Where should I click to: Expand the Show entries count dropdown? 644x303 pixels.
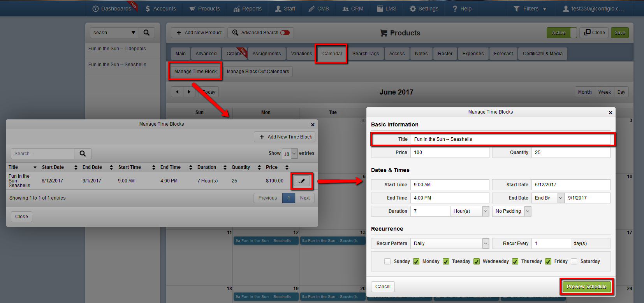(x=290, y=154)
